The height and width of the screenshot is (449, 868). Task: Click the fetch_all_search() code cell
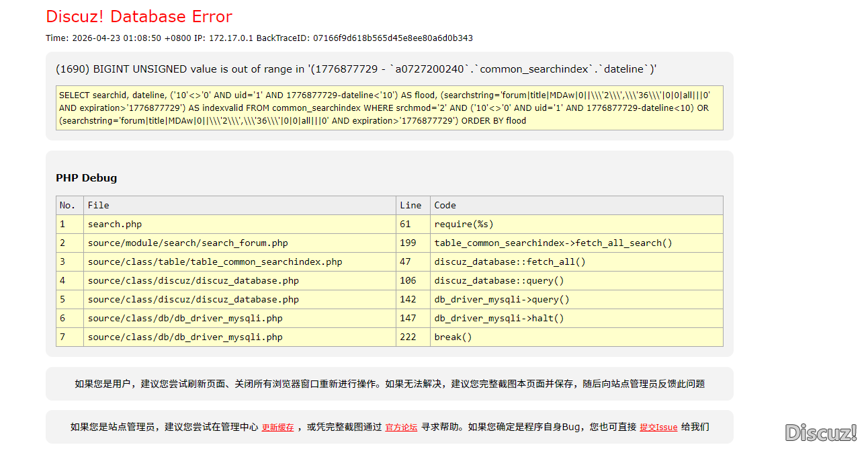click(x=553, y=243)
